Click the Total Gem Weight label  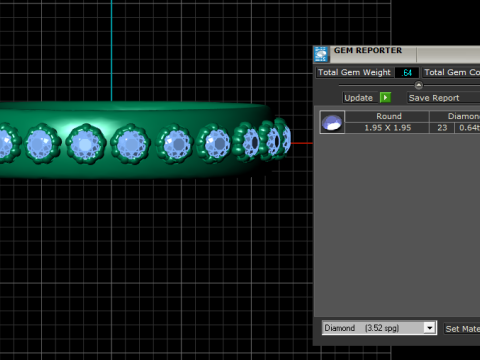354,72
